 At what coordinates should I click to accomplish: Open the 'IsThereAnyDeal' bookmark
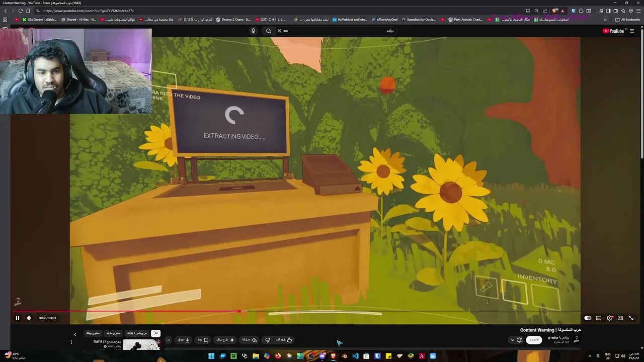click(385, 20)
